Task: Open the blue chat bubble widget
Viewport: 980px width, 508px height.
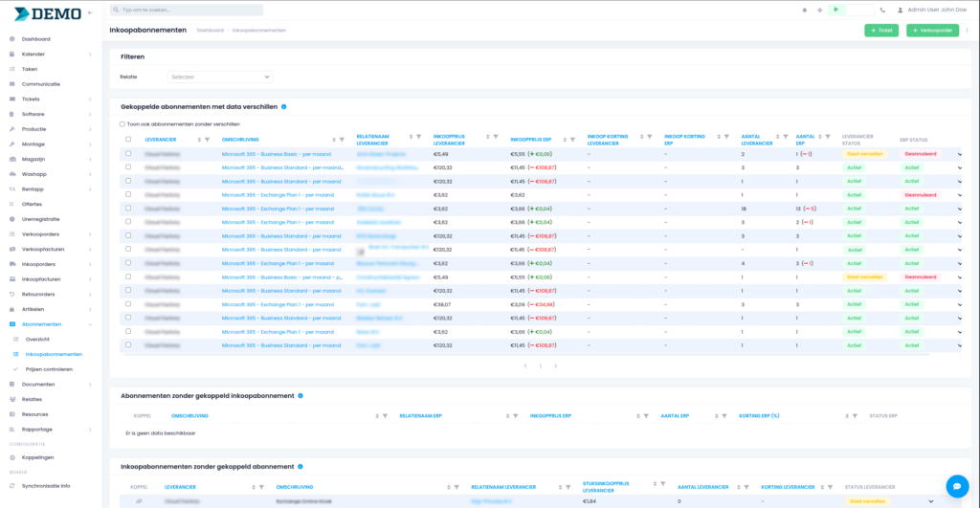Action: point(956,486)
